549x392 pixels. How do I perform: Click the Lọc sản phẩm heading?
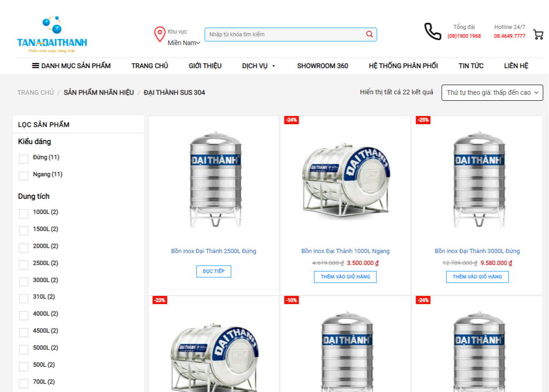coord(44,125)
